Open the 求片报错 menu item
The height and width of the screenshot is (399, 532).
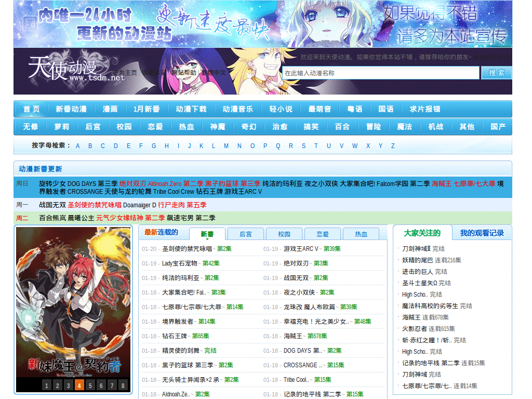425,109
